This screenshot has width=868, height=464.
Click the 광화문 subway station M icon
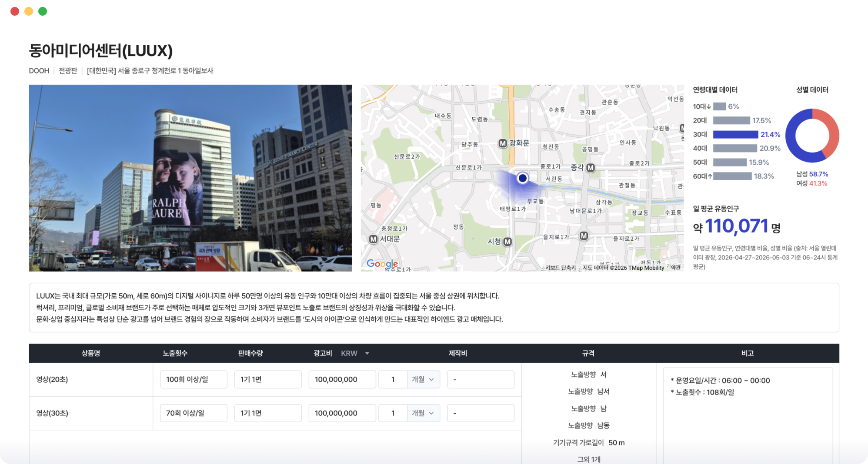coord(503,143)
